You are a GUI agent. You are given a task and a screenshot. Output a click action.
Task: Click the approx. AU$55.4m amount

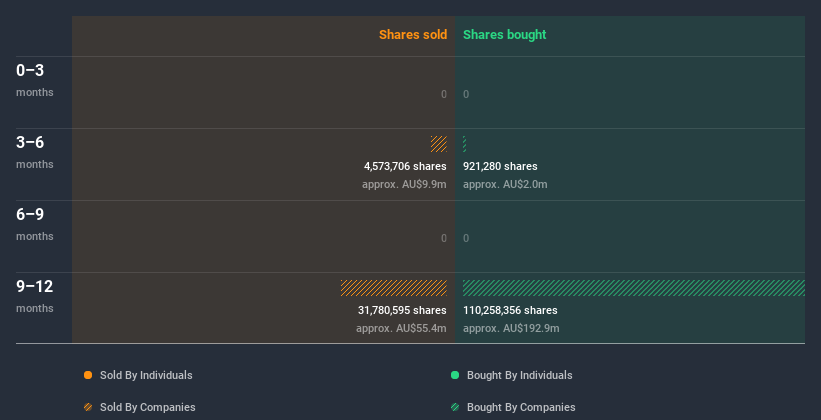[x=401, y=328]
